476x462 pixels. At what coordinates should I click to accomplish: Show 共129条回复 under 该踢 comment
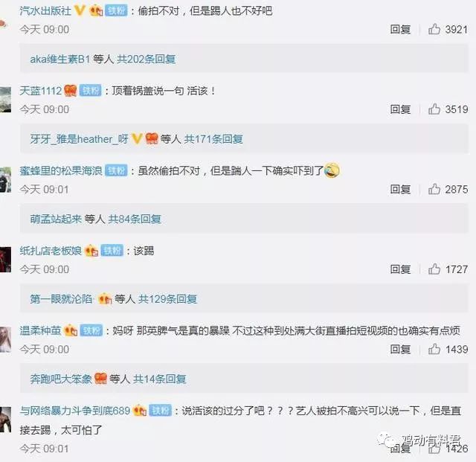pyautogui.click(x=168, y=299)
